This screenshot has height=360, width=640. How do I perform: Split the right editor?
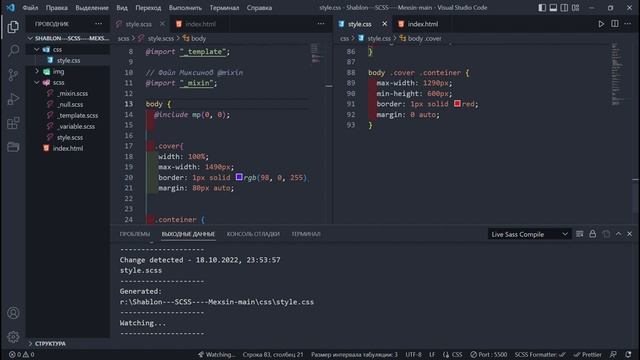615,24
